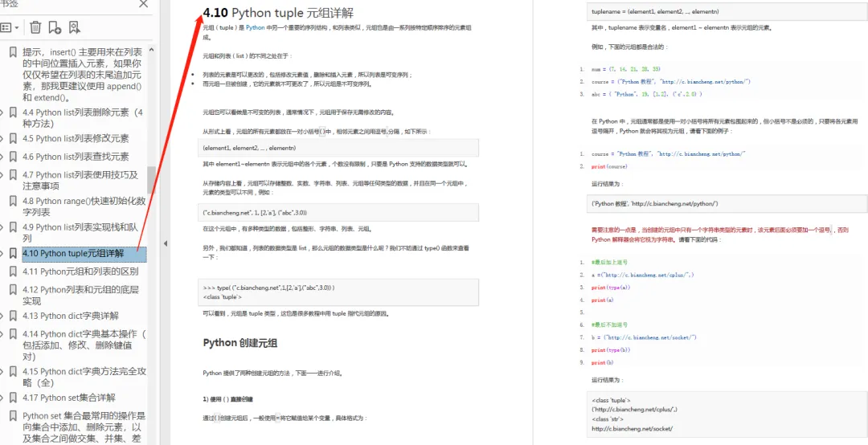Click bookmark icon beside 4.13 Python dict字典详解
868x445 pixels.
[14, 316]
